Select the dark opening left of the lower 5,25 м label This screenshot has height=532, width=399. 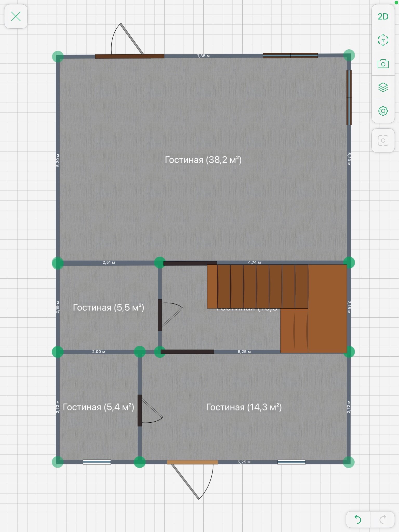(x=187, y=352)
